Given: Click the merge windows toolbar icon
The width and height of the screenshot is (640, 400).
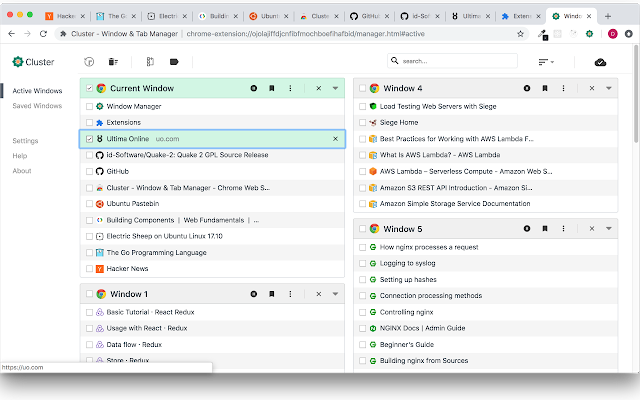Looking at the screenshot, I should point(150,62).
